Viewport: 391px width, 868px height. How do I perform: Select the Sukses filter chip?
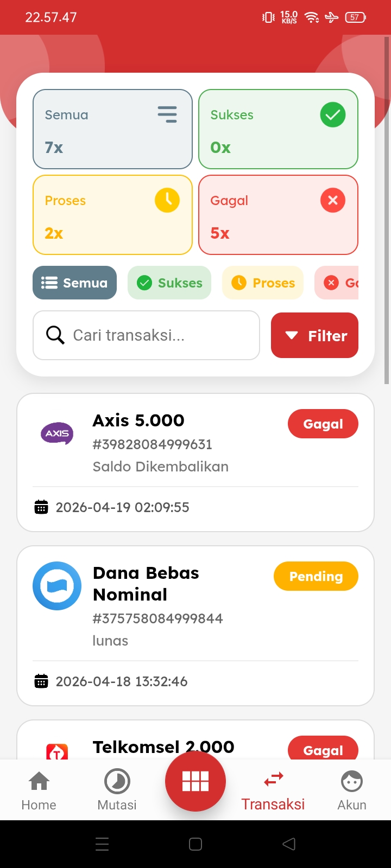click(x=169, y=283)
